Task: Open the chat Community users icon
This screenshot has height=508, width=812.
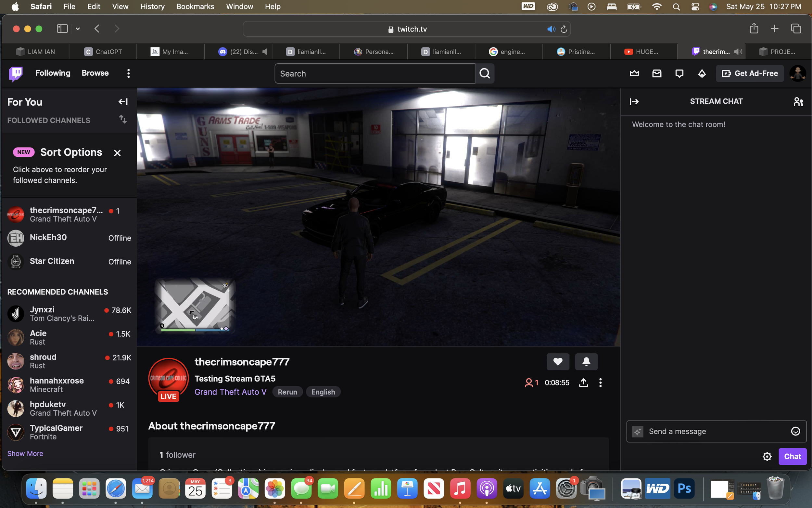Action: [x=798, y=101]
